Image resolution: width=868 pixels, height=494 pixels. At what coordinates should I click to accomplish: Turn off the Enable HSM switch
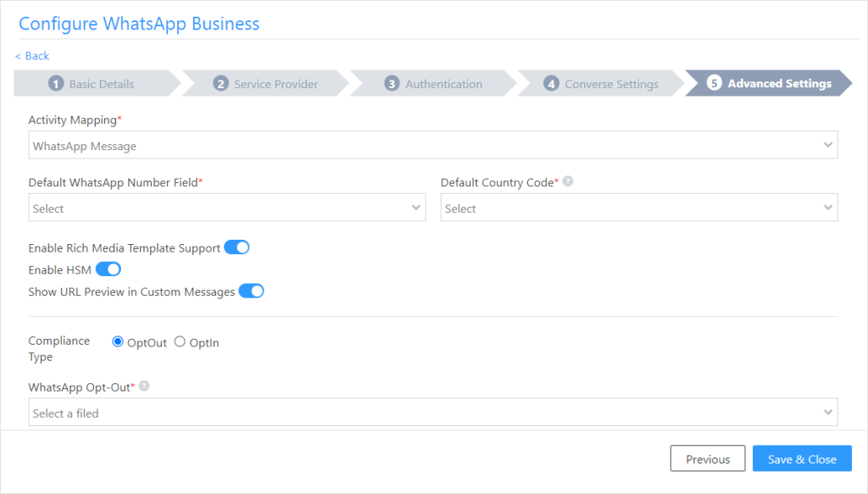tap(108, 269)
